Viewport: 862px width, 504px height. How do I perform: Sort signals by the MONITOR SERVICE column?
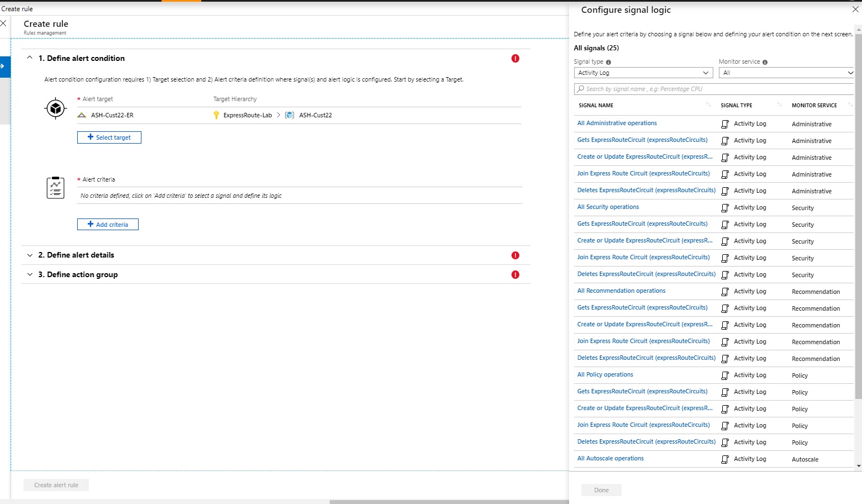point(850,105)
